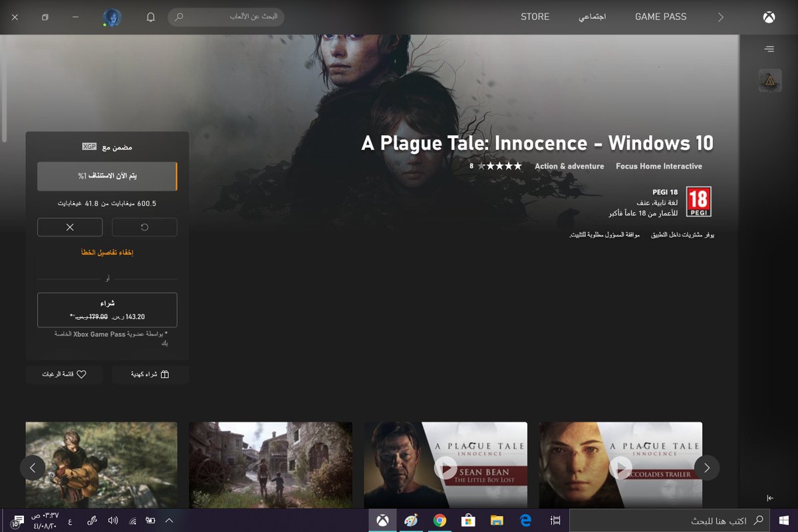798x532 pixels.
Task: Click the Focus Home Interactive publisher link
Action: point(659,166)
